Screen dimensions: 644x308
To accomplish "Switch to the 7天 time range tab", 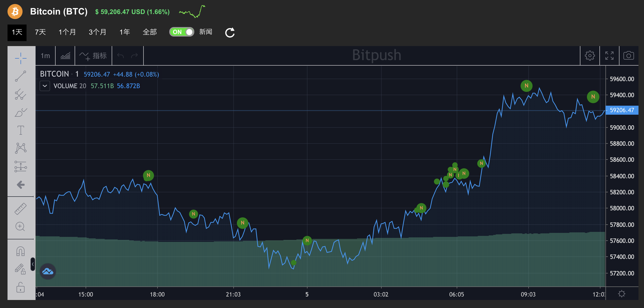I will coord(40,32).
